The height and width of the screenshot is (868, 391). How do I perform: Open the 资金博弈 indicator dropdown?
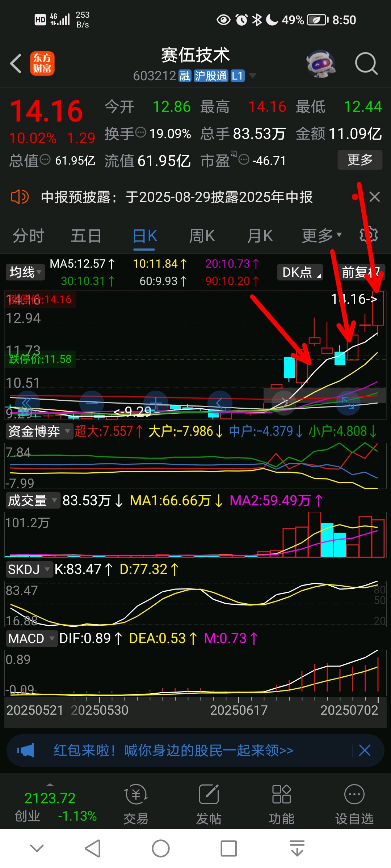[x=39, y=431]
